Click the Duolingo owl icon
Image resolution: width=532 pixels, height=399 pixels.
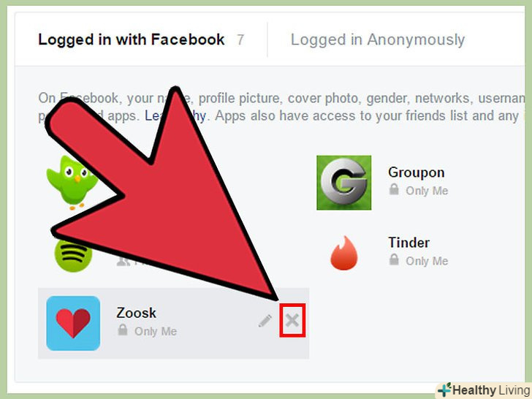tap(72, 182)
